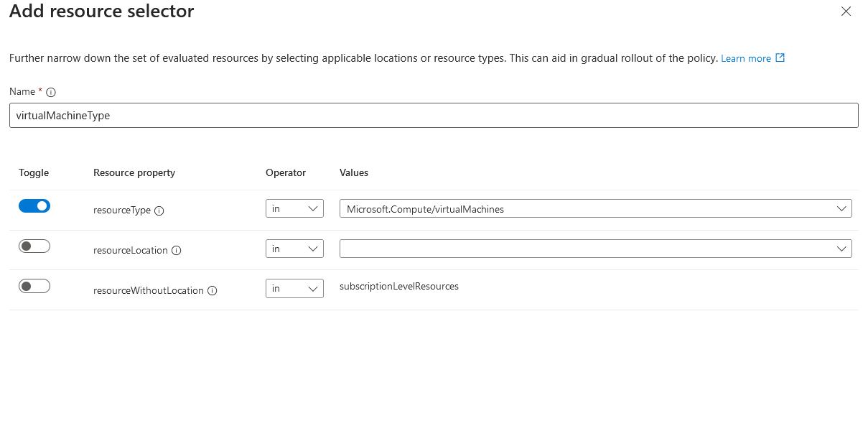The height and width of the screenshot is (421, 868).
Task: Open the resourceWithoutLocation operator dropdown
Action: click(294, 289)
